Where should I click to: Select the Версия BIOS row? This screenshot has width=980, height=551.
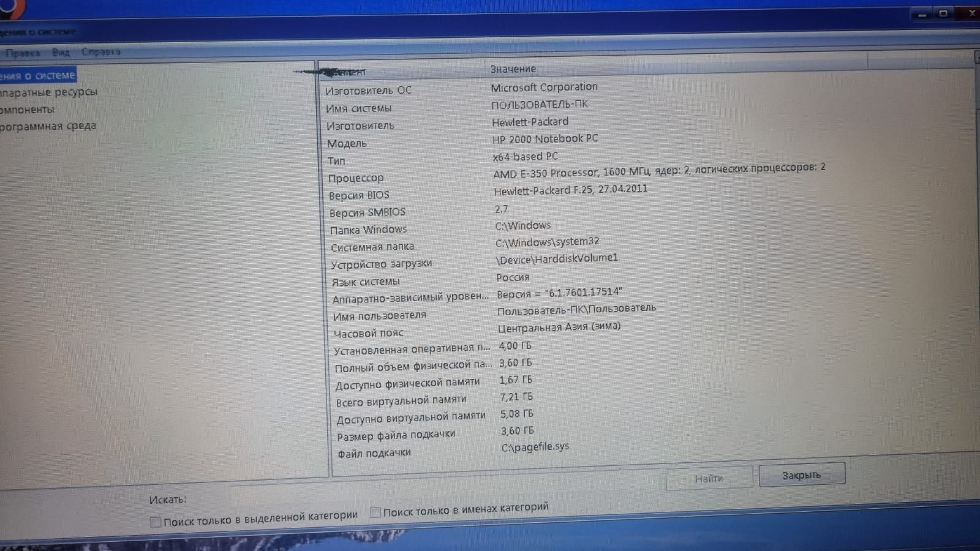click(x=359, y=195)
